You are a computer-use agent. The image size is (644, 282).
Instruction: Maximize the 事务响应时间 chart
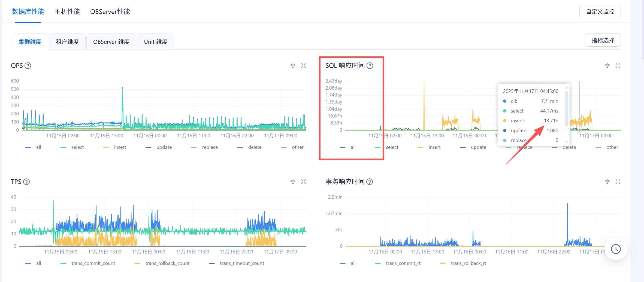[618, 182]
